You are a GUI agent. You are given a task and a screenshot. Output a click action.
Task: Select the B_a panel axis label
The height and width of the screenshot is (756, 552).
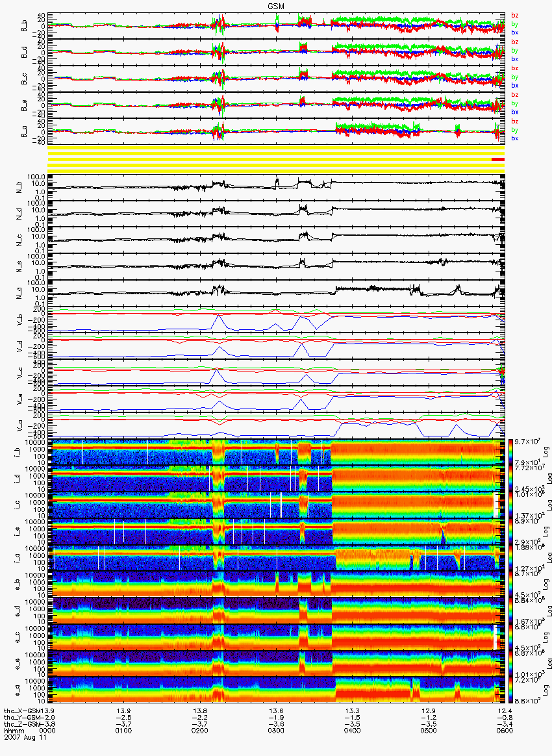[x=23, y=132]
